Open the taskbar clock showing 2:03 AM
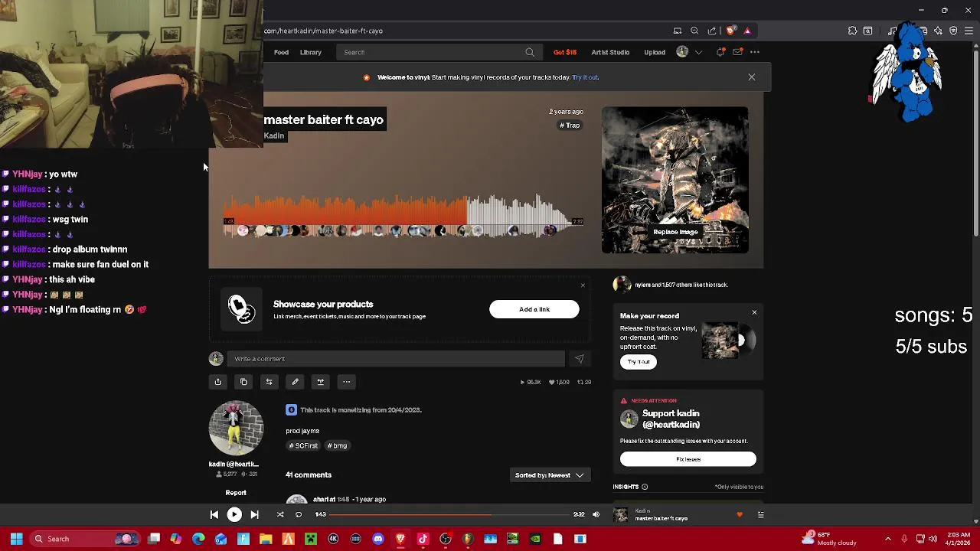 959,539
